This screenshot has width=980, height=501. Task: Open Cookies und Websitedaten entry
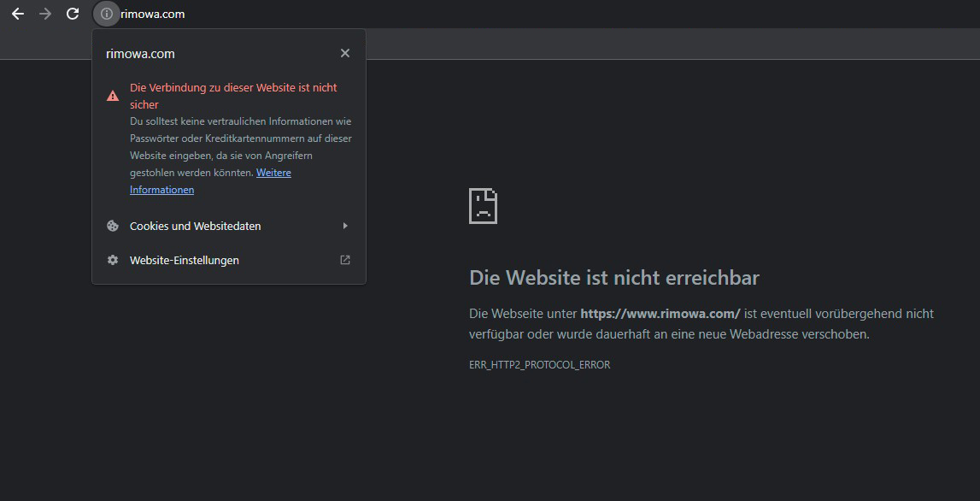(229, 226)
